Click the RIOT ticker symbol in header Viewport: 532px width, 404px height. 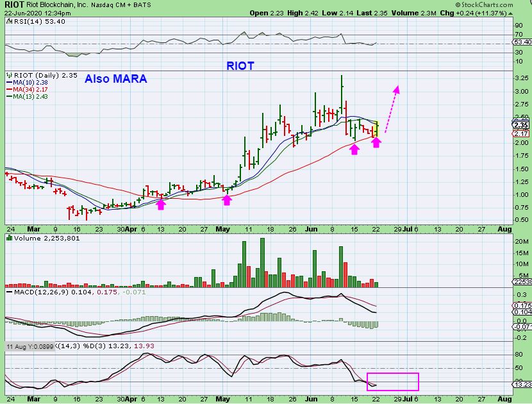click(x=14, y=4)
